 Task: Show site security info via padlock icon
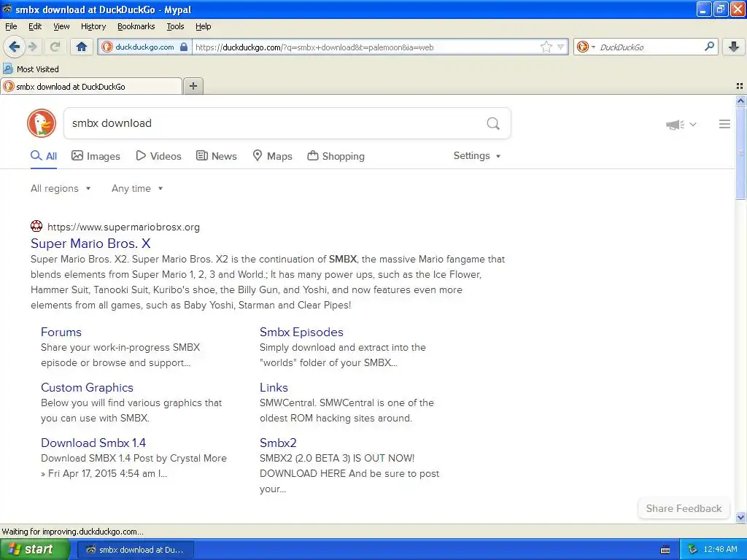(183, 47)
